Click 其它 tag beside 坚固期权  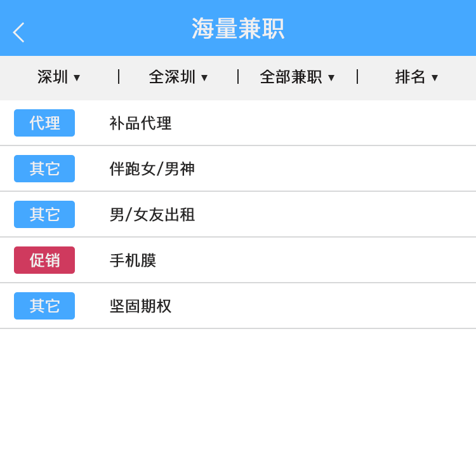coord(44,306)
